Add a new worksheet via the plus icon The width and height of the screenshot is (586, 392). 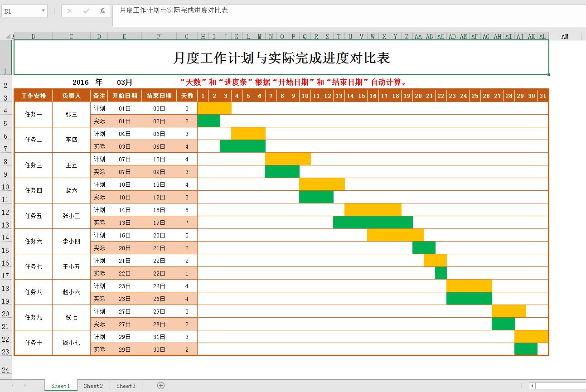click(x=160, y=386)
